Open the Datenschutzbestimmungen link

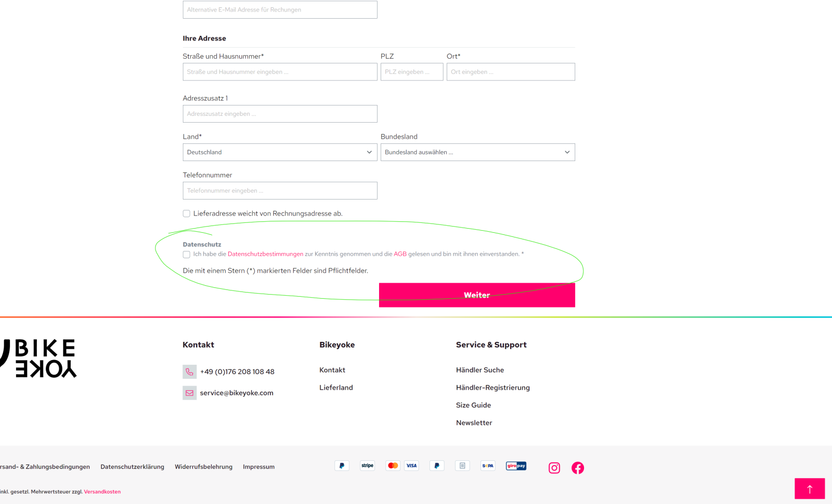[265, 254]
